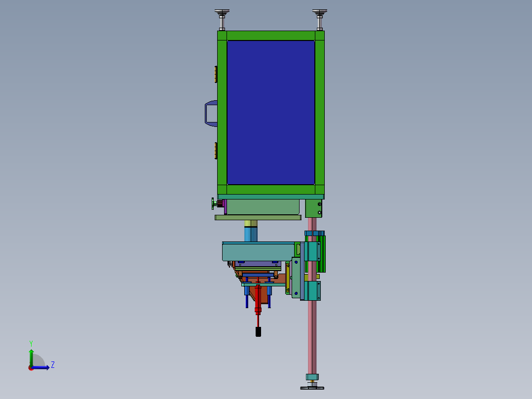
Task: Select the upper yellow hinge on the cabinet side
Action: [216, 75]
